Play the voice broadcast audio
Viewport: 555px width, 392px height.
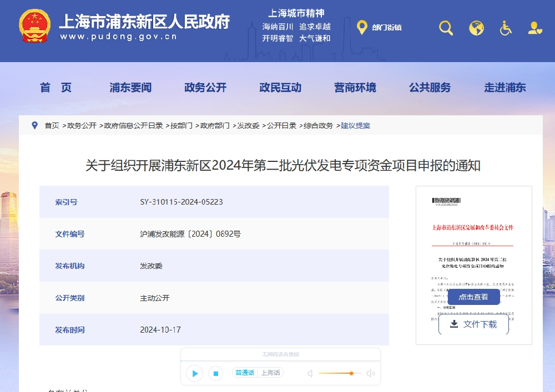[194, 373]
